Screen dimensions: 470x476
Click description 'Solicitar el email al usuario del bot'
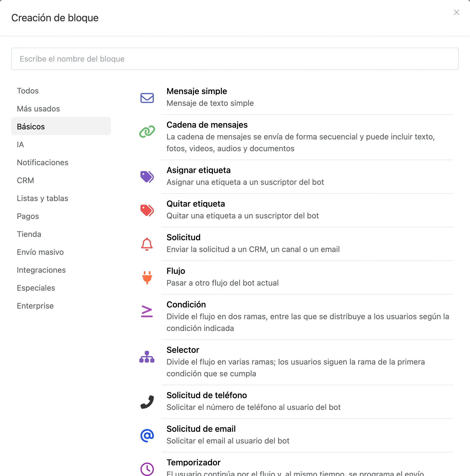(x=228, y=441)
